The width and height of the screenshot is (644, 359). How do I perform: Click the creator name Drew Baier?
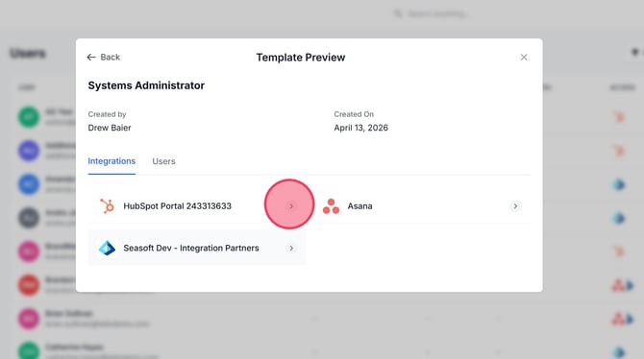[110, 128]
